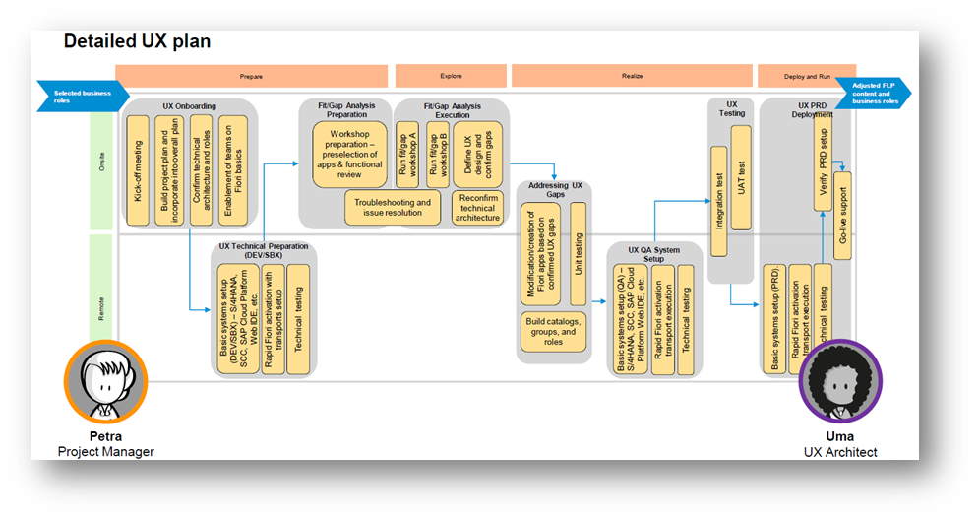The width and height of the screenshot is (980, 521).
Task: Select the Explore phase header bar
Action: [451, 76]
